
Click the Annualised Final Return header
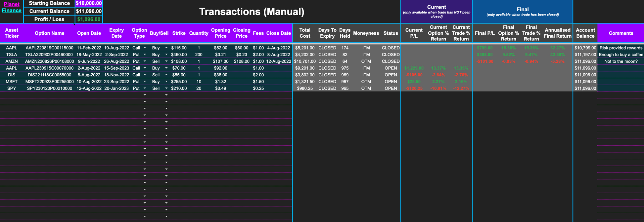tap(557, 33)
